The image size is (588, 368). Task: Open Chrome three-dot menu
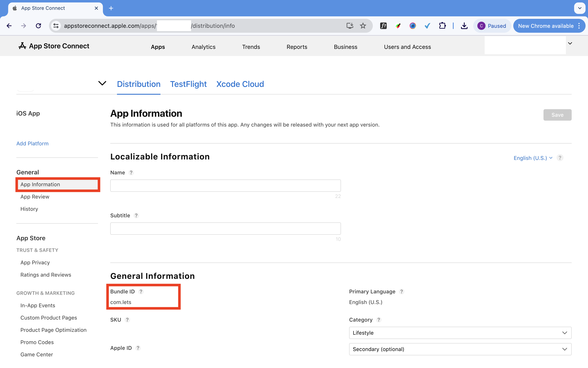(579, 26)
